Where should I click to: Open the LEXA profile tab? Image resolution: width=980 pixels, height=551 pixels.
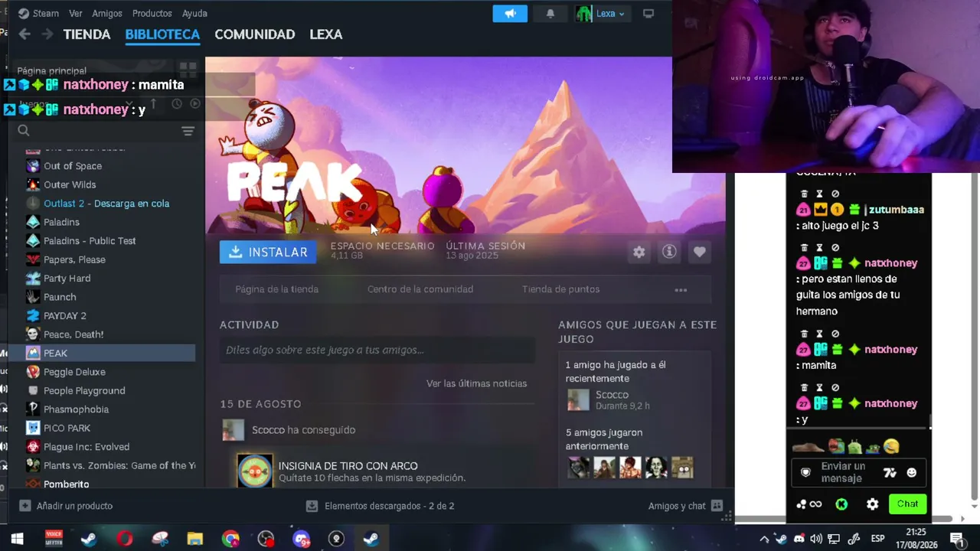[x=326, y=34]
